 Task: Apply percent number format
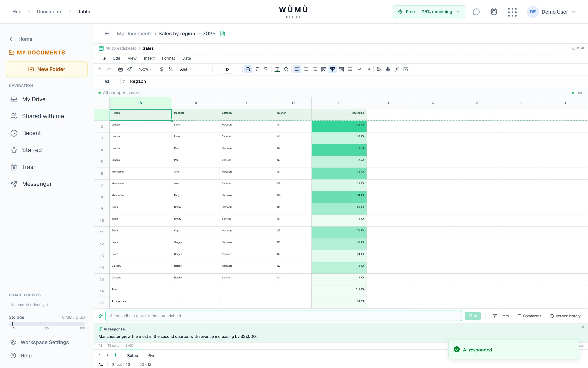[x=171, y=69]
